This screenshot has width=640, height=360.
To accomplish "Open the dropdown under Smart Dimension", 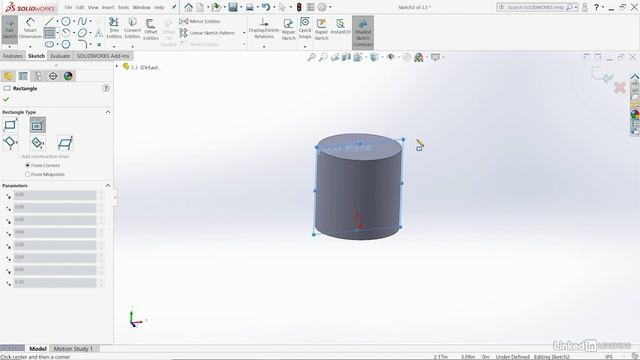I will pos(30,46).
